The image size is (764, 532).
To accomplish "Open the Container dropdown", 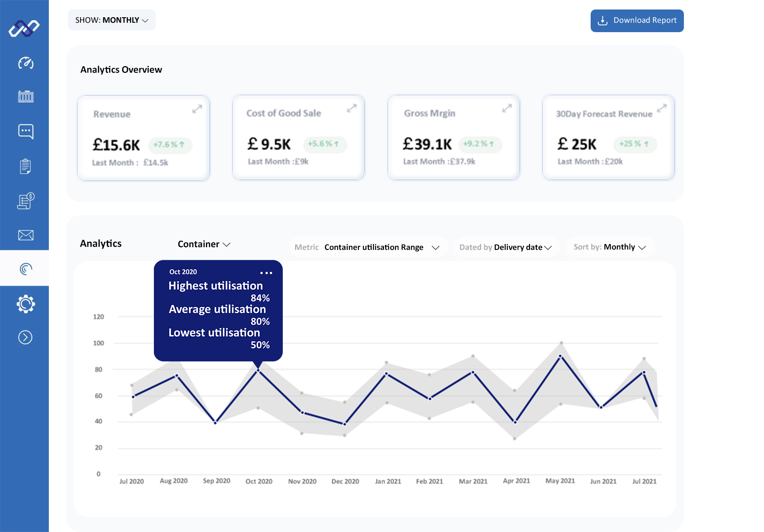I will click(x=204, y=244).
